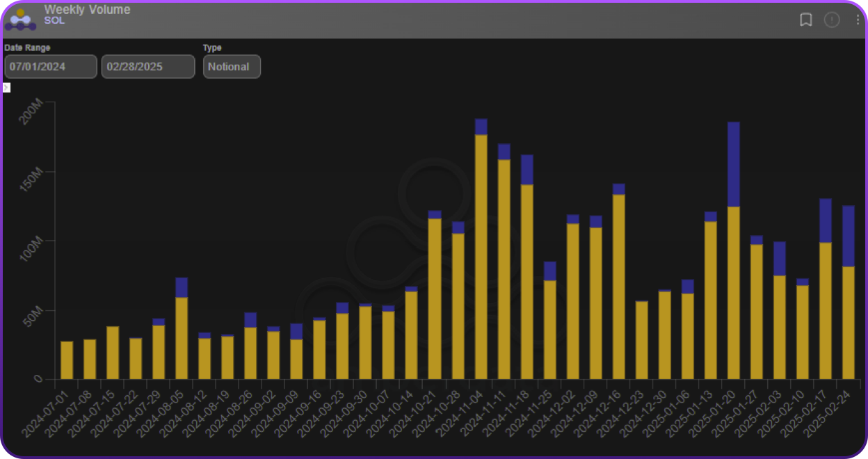The image size is (868, 459).
Task: Click the yellow bar for 2025-01-13
Action: point(710,300)
